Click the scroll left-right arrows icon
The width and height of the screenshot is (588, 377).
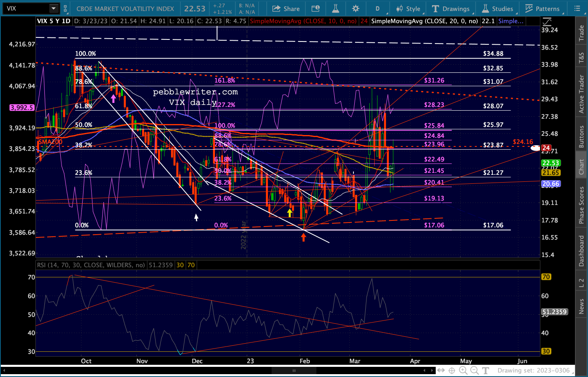441,370
